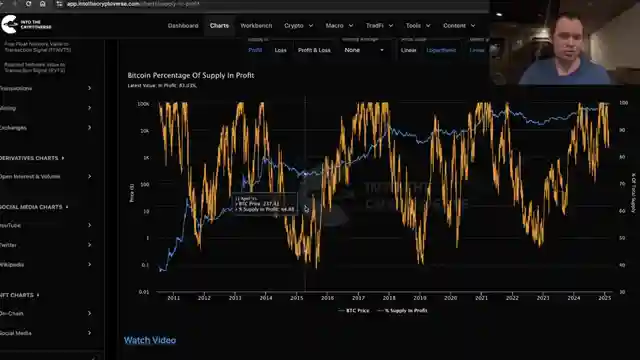Expand NFT Social Media sidebar chevron

[x=89, y=333]
